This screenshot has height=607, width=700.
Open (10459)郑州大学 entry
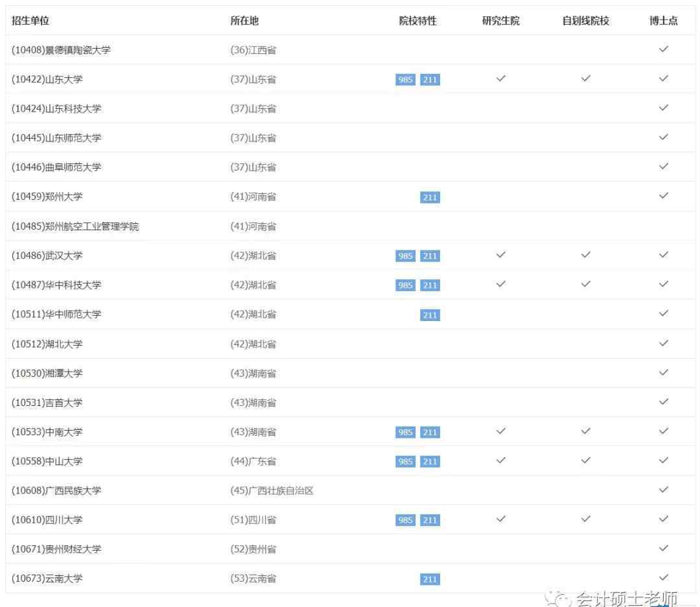coord(47,196)
